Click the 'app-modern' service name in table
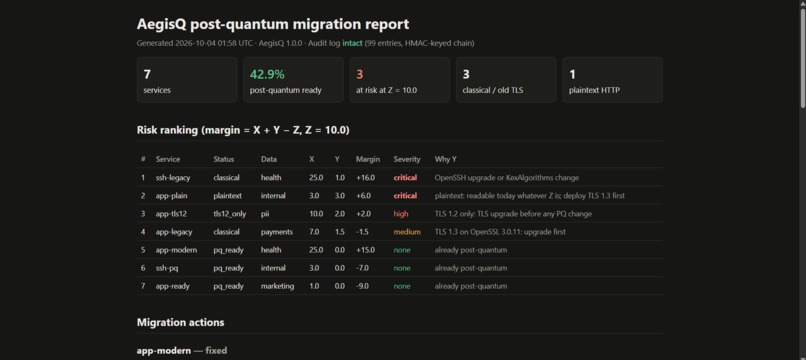806x360 pixels. 176,250
